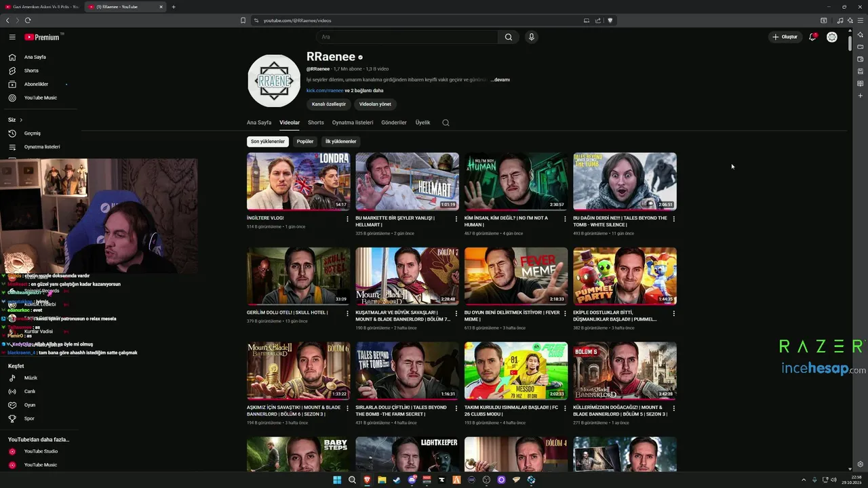Open Windows taskbar search
The image size is (868, 488).
pos(352,480)
